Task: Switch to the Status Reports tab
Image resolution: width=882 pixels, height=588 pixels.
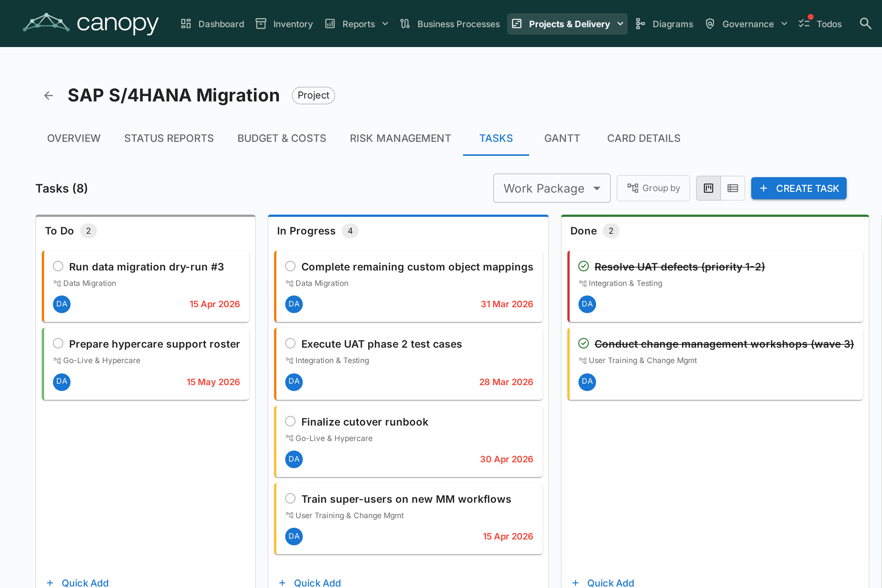Action: pos(169,139)
